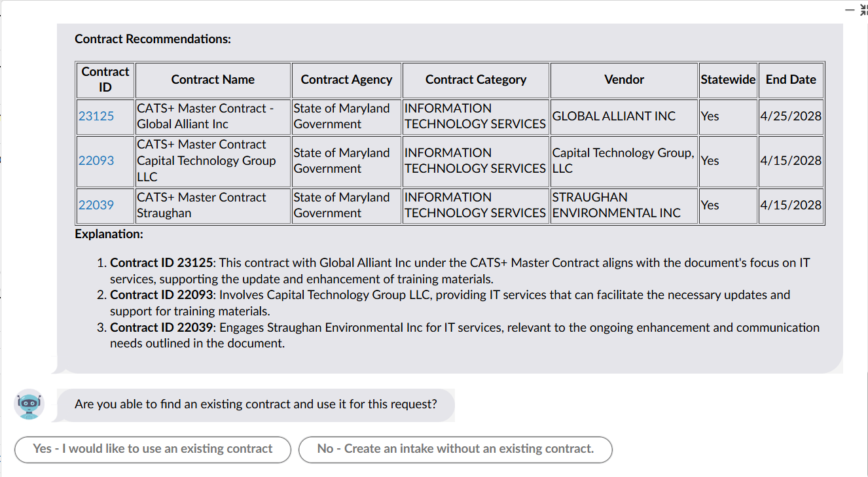The width and height of the screenshot is (868, 477).
Task: Open contract ID 22093 link
Action: click(96, 160)
